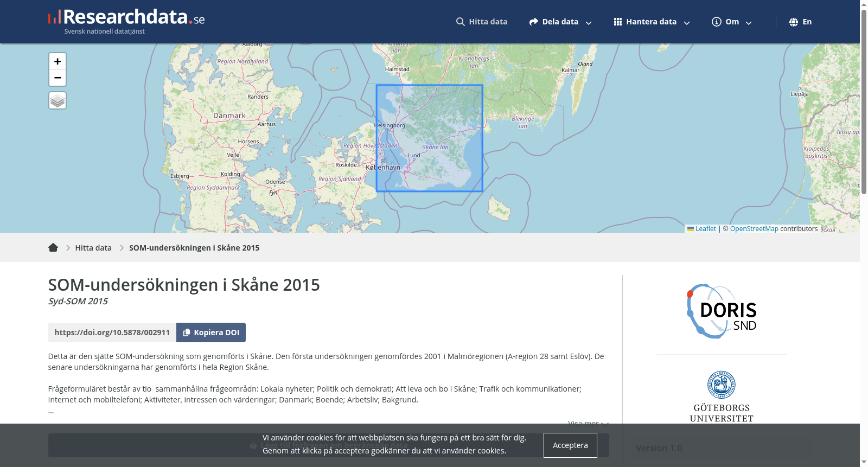Open the map layers control
Screen dimensions: 868x467
[x=58, y=100]
